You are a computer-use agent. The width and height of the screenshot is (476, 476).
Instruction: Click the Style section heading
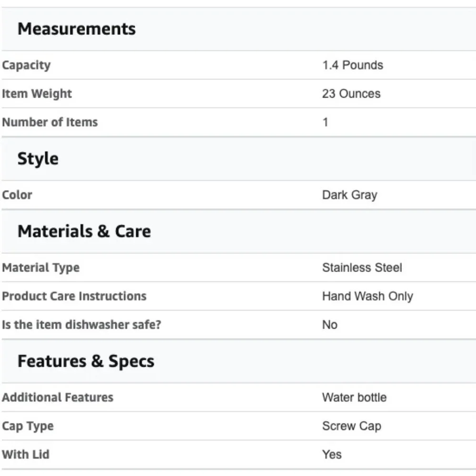click(x=38, y=159)
